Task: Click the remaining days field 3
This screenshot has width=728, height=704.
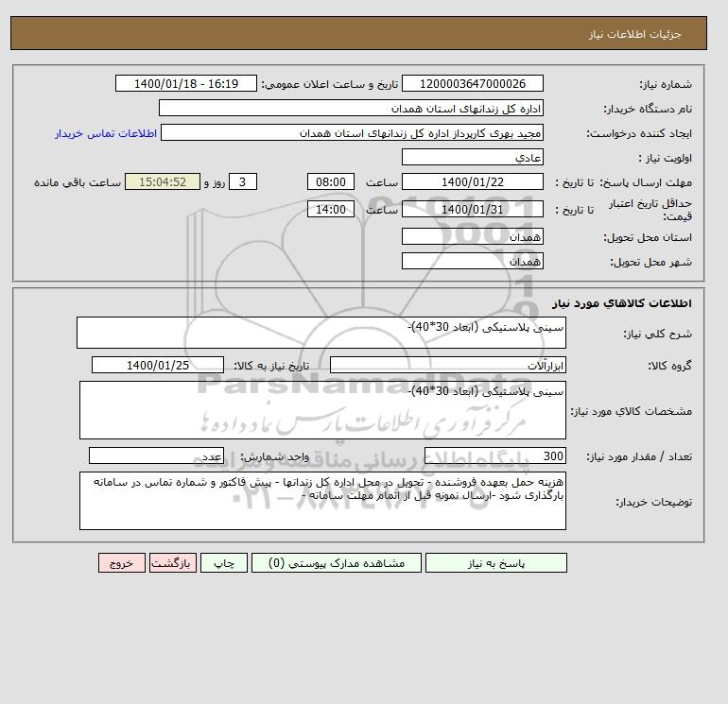Action: (243, 182)
